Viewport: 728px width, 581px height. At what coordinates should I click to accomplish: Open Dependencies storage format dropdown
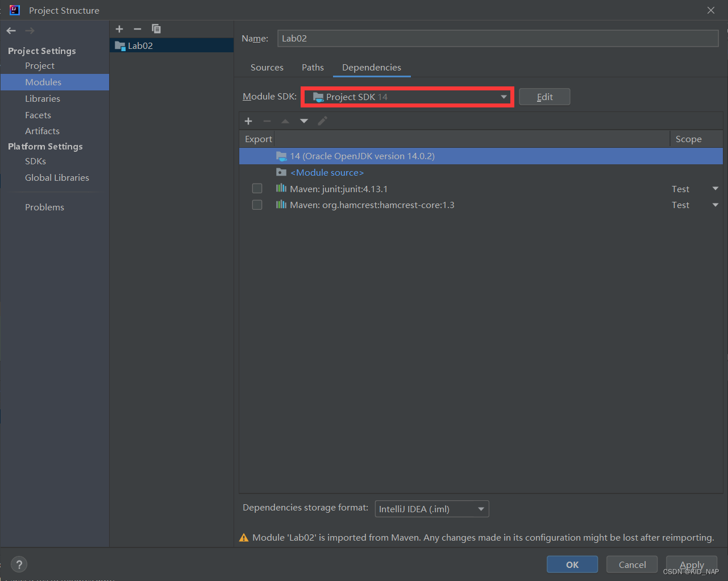(x=480, y=509)
